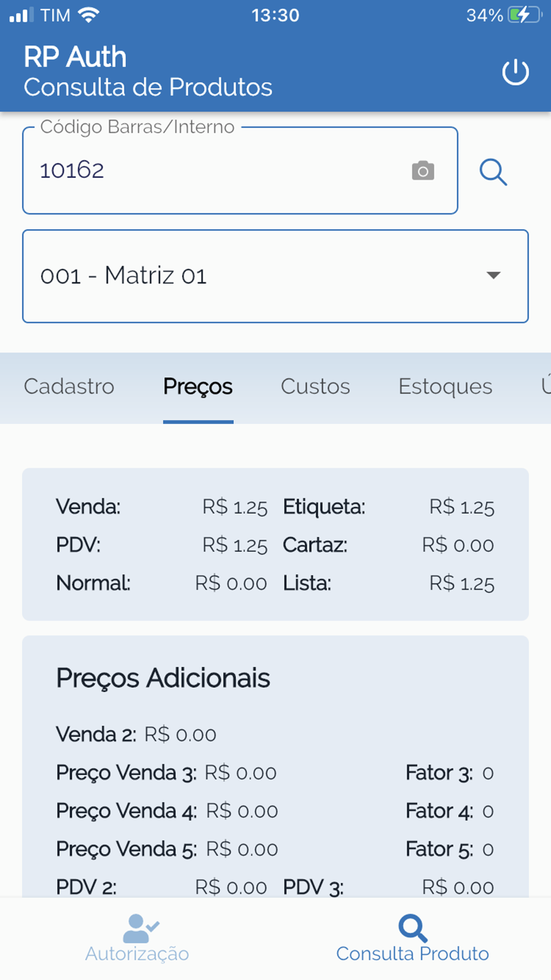The width and height of the screenshot is (551, 980).
Task: Go to the Estoques tab
Action: click(445, 386)
